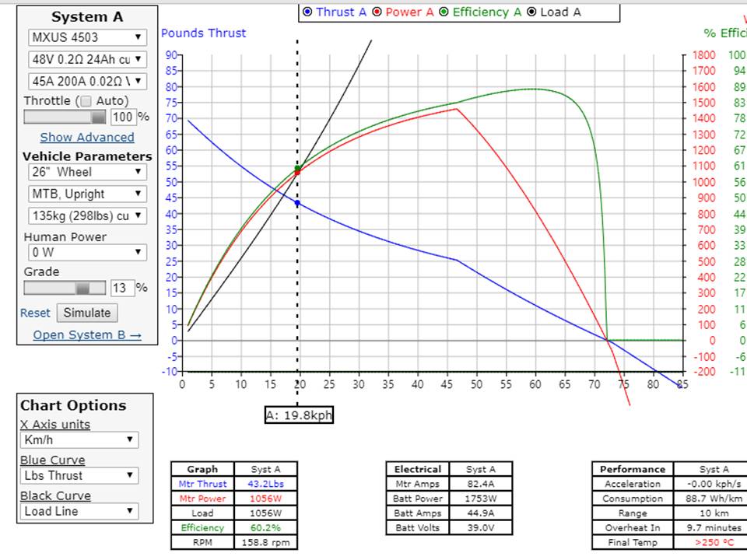
Task: Open the X Axis units Km/h dropdown
Action: point(79,440)
